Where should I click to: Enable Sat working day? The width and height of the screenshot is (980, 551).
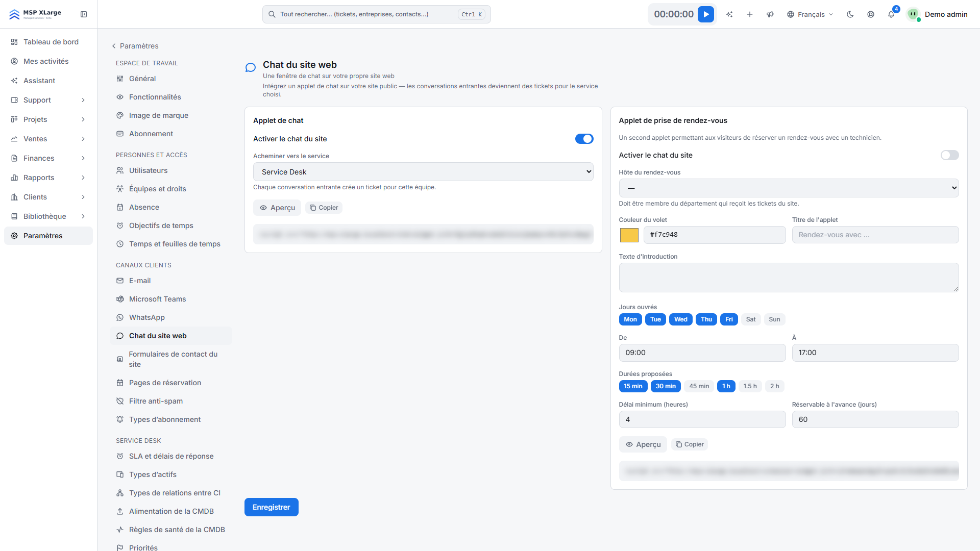pyautogui.click(x=751, y=319)
